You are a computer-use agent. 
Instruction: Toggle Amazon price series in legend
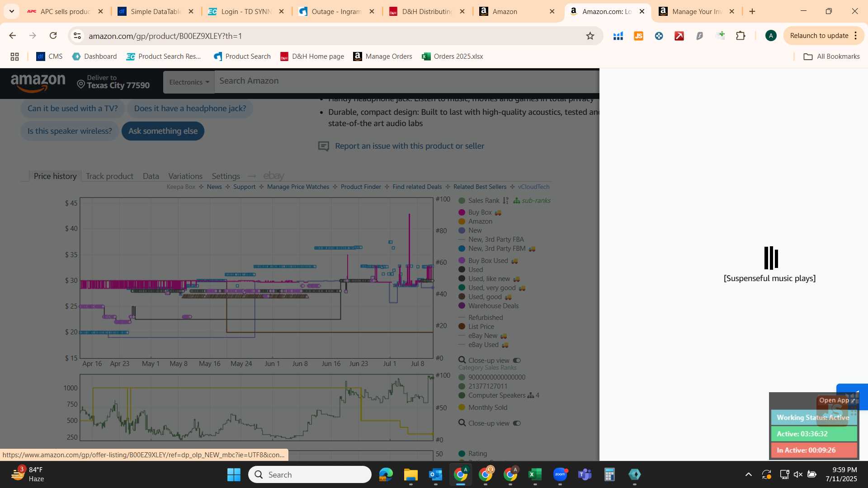coord(475,221)
